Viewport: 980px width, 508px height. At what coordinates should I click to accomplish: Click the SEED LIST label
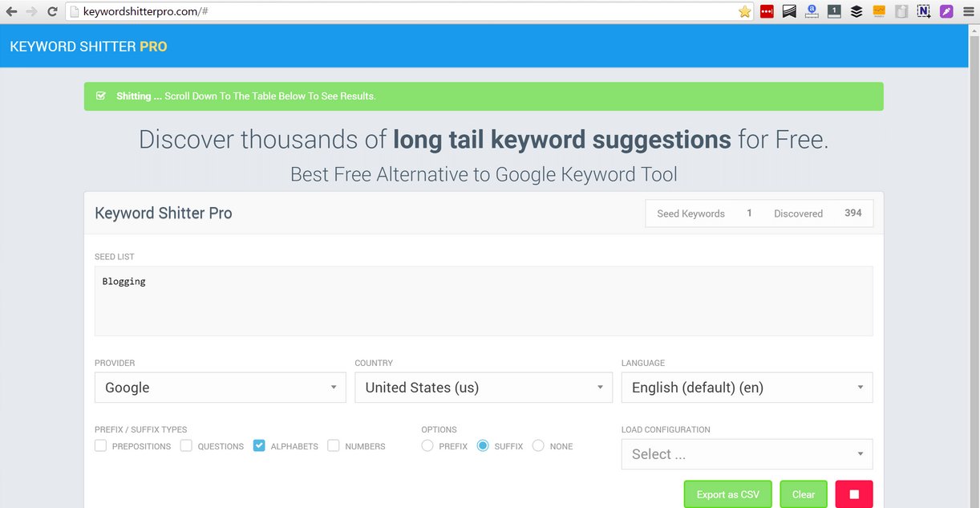point(115,257)
